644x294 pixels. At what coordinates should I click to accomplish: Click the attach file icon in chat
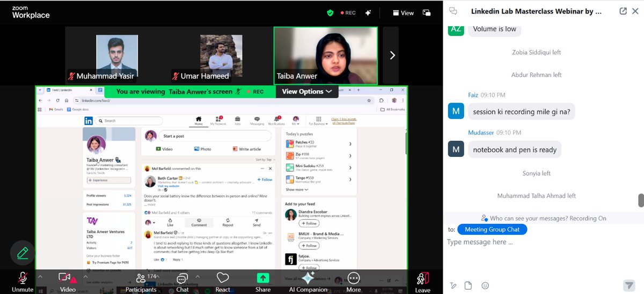click(x=469, y=285)
